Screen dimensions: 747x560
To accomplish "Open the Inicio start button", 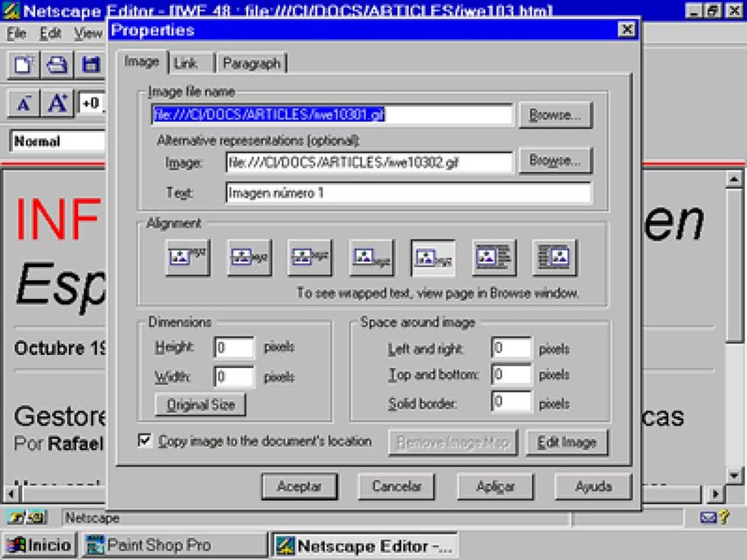I will pos(39,545).
